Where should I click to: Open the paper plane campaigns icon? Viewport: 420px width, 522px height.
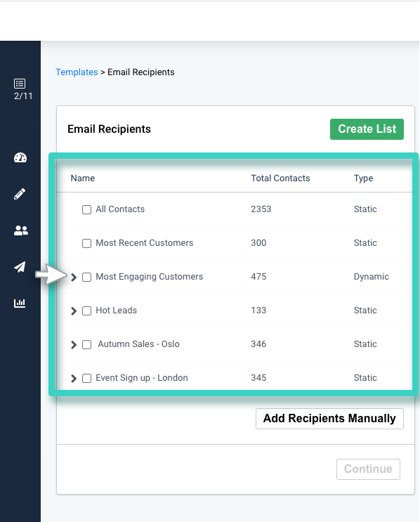[x=20, y=267]
